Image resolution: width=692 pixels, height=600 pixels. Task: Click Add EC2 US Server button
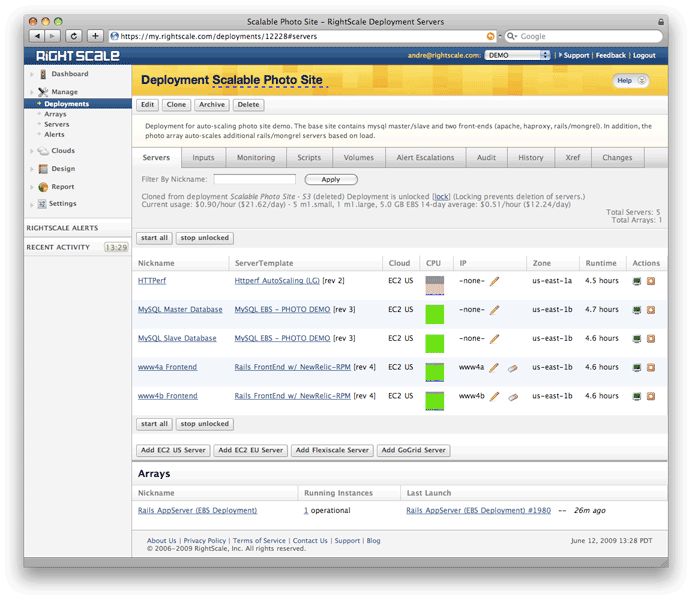[173, 450]
